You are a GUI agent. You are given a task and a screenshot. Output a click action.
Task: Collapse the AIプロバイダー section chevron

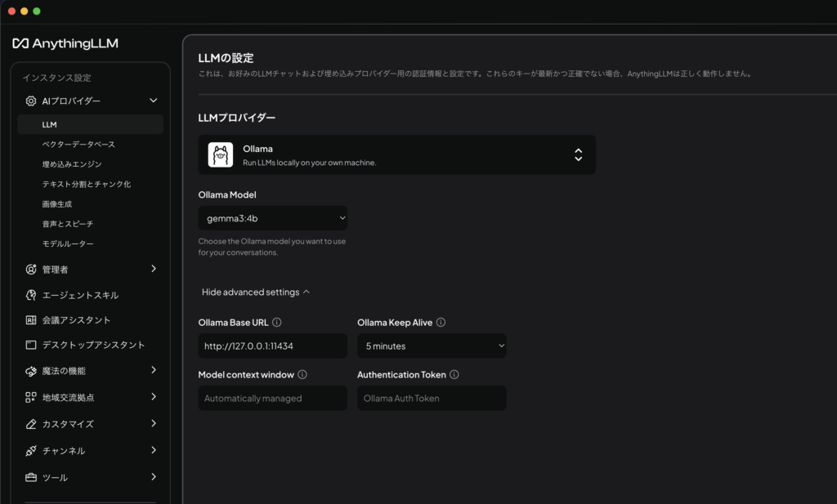coord(154,100)
